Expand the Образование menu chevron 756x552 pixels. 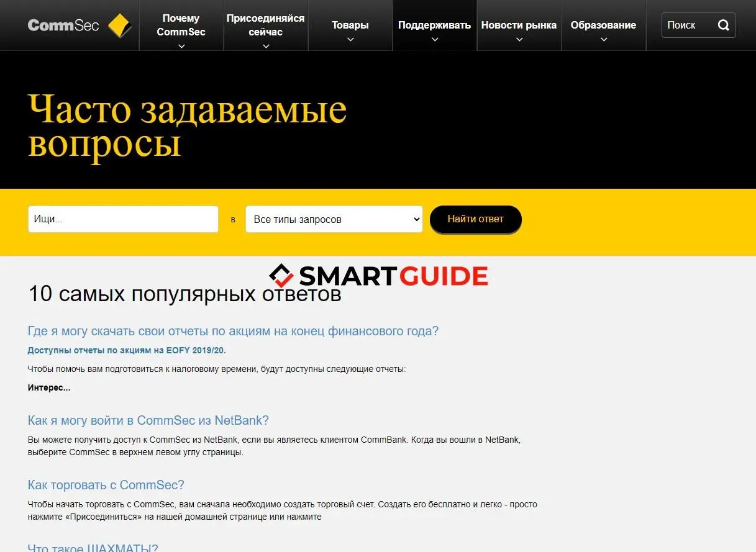pyautogui.click(x=603, y=38)
